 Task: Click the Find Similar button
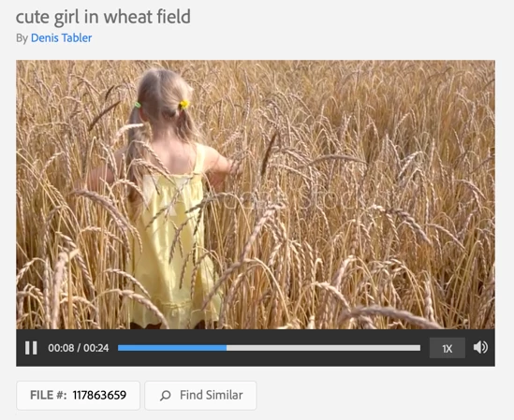(x=200, y=395)
